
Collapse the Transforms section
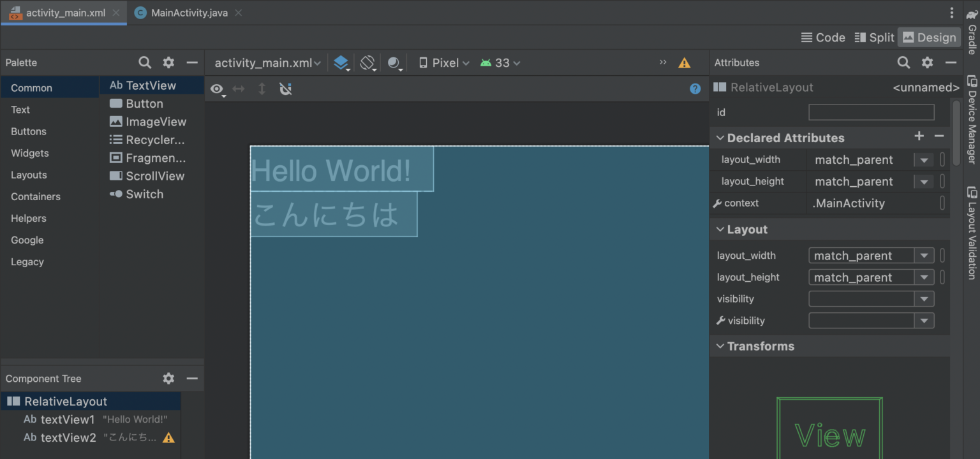tap(720, 346)
